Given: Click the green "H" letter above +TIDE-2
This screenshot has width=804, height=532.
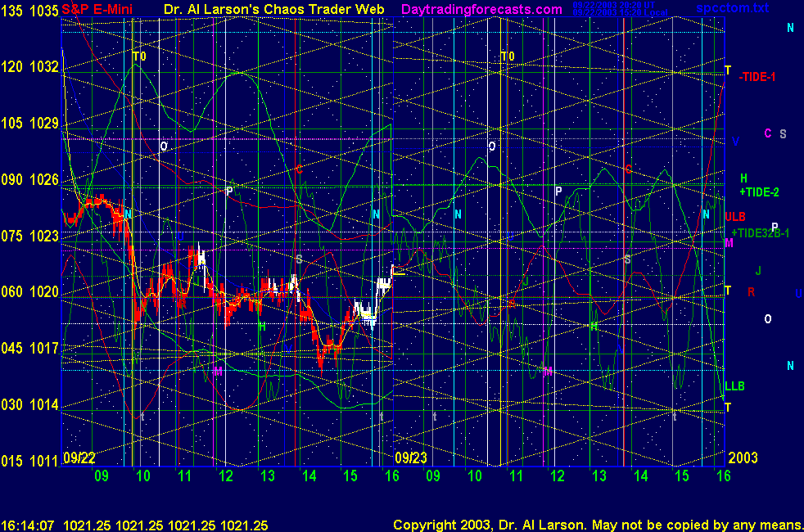Looking at the screenshot, I should (x=743, y=178).
